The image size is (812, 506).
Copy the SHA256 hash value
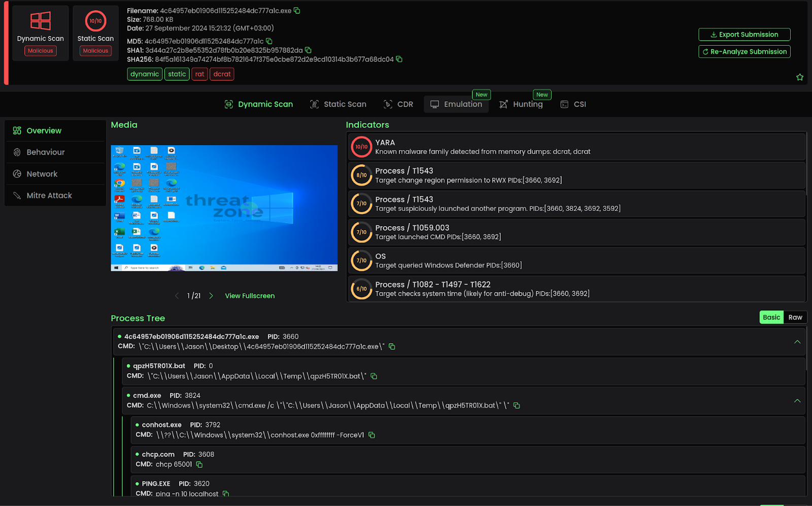click(399, 59)
